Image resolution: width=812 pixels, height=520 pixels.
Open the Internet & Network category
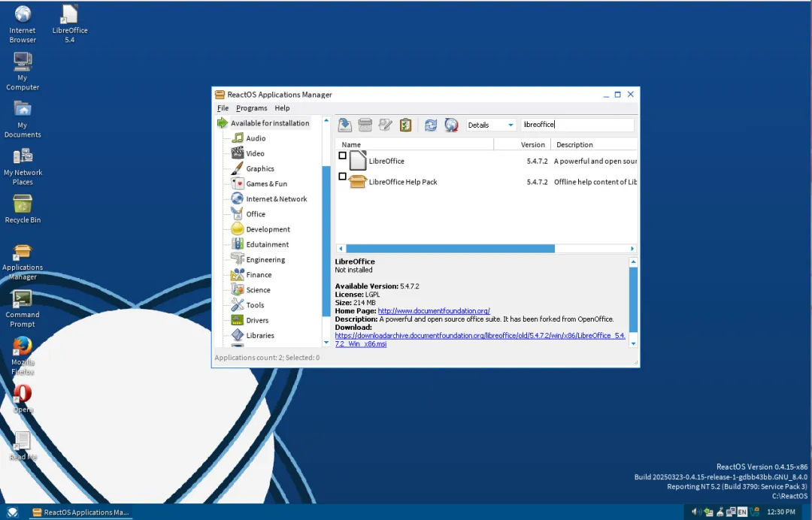pyautogui.click(x=268, y=198)
